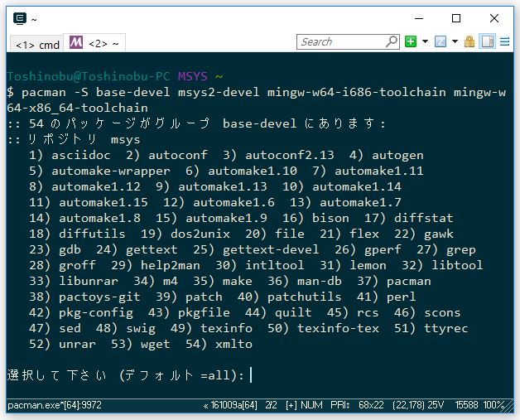Click package entry '1) asciidoc'

click(x=70, y=155)
